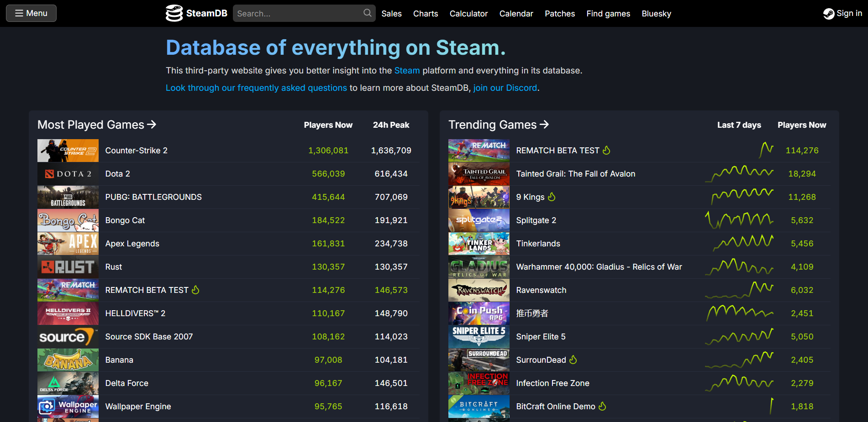Screen dimensions: 868x422
Task: Click REMATCH thumbnail in Most Played list
Action: 68,290
